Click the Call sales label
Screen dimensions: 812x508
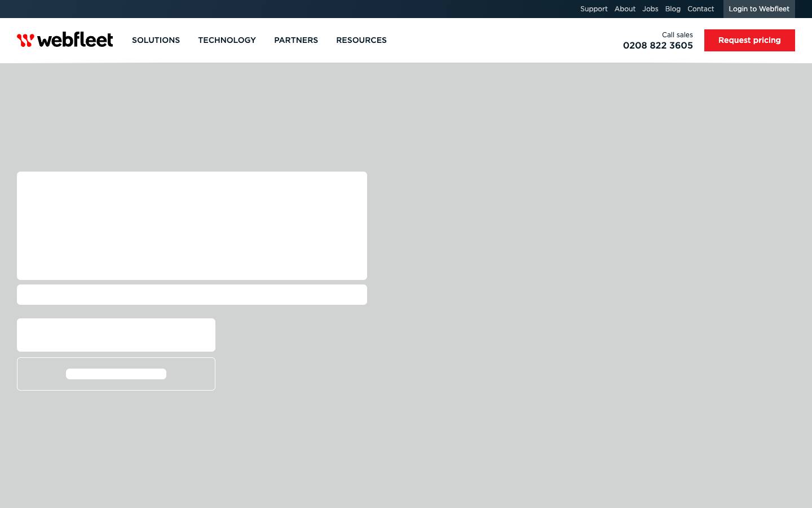677,35
